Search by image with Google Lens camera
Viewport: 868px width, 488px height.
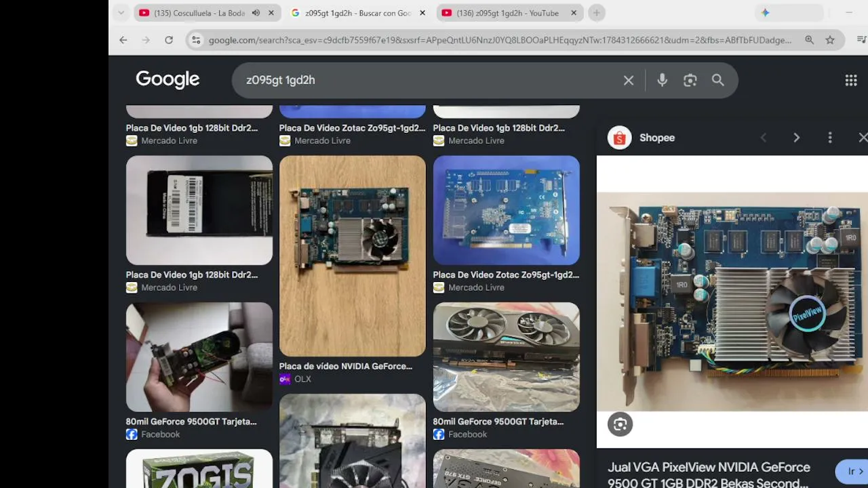(x=690, y=81)
